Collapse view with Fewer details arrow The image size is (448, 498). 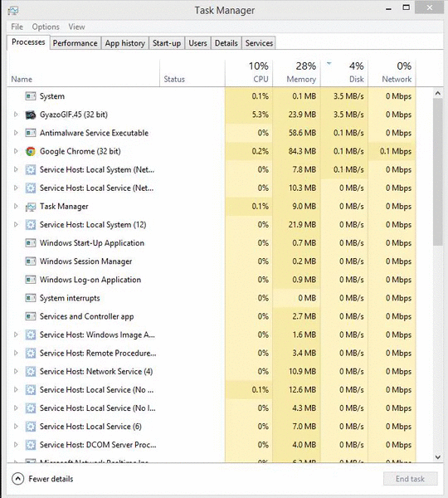pos(17,479)
